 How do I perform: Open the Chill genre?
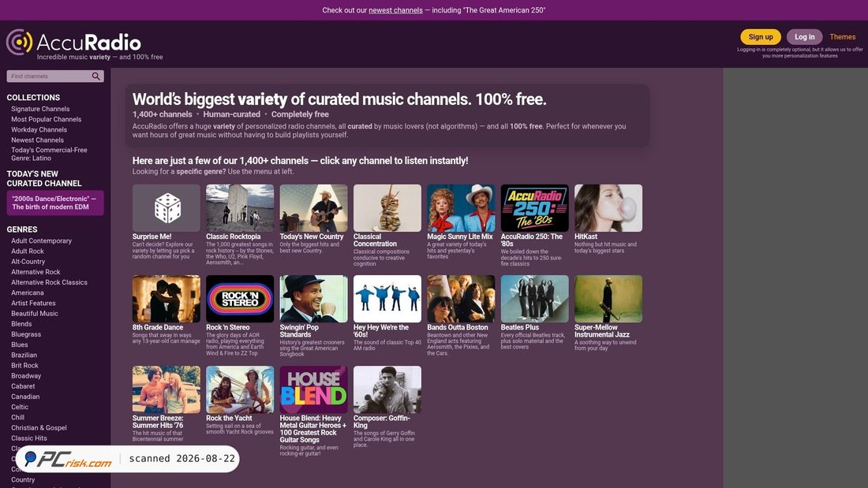[17, 417]
